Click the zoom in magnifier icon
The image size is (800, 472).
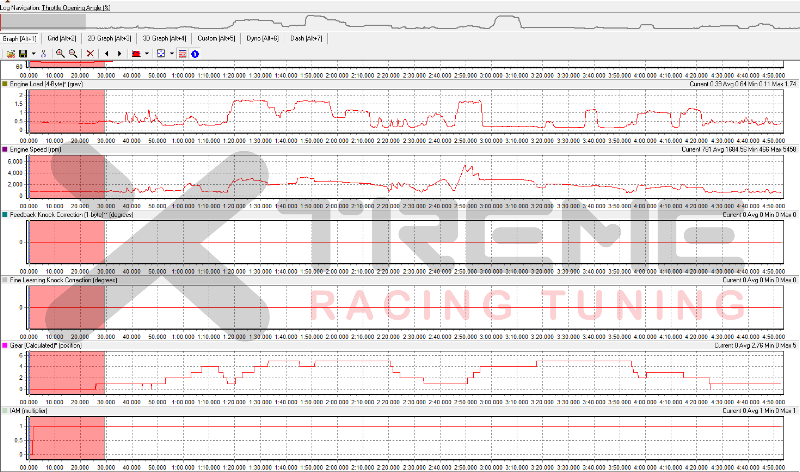tap(60, 52)
